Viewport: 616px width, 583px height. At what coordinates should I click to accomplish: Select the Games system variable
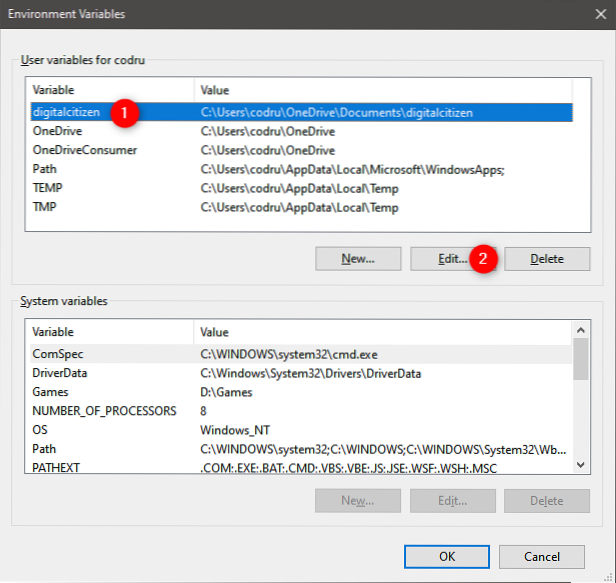[50, 392]
